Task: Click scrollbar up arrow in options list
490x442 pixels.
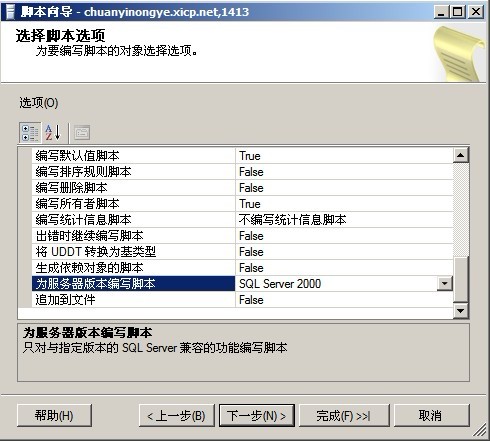Action: click(461, 155)
